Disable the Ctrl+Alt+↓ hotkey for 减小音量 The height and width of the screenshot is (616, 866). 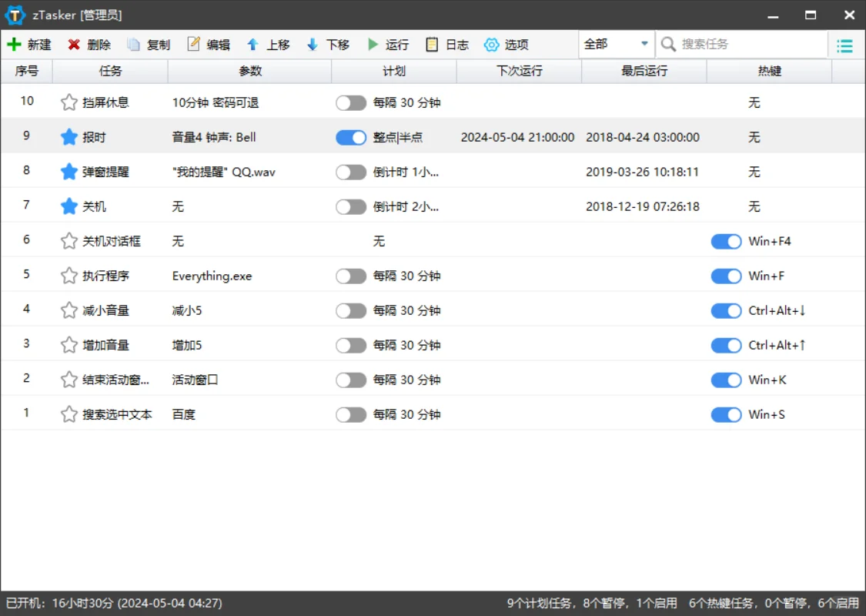click(725, 310)
